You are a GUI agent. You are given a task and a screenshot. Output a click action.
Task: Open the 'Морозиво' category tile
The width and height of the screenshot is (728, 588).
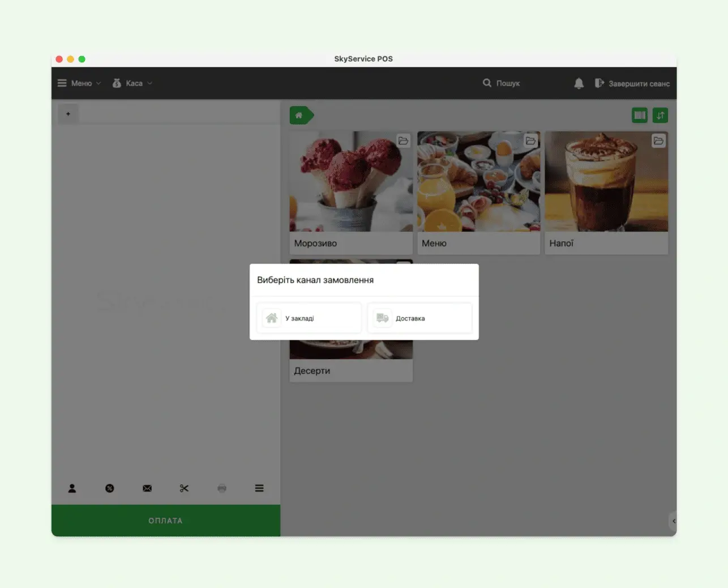click(x=351, y=193)
